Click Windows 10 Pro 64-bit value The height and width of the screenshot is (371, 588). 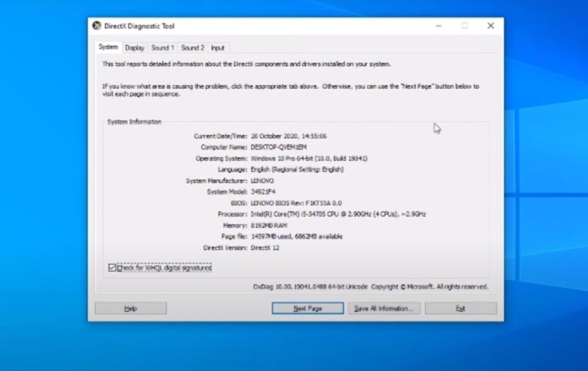309,158
